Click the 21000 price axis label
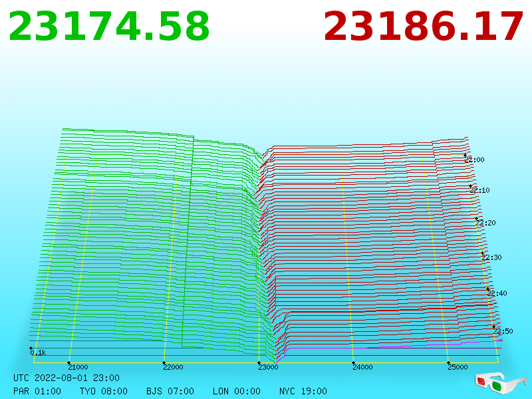The width and height of the screenshot is (532, 399). click(x=78, y=367)
